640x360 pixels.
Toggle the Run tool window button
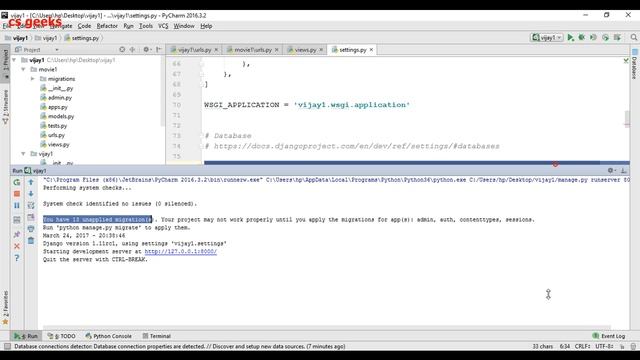coord(26,336)
